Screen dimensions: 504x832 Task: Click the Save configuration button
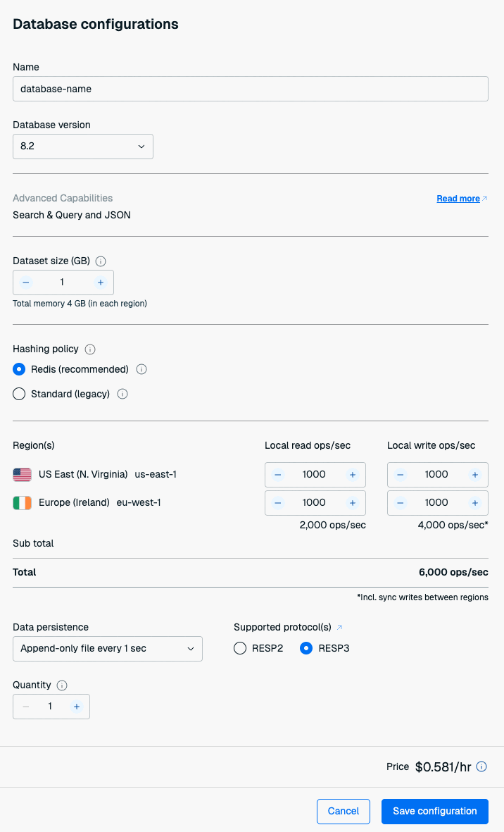pos(434,812)
